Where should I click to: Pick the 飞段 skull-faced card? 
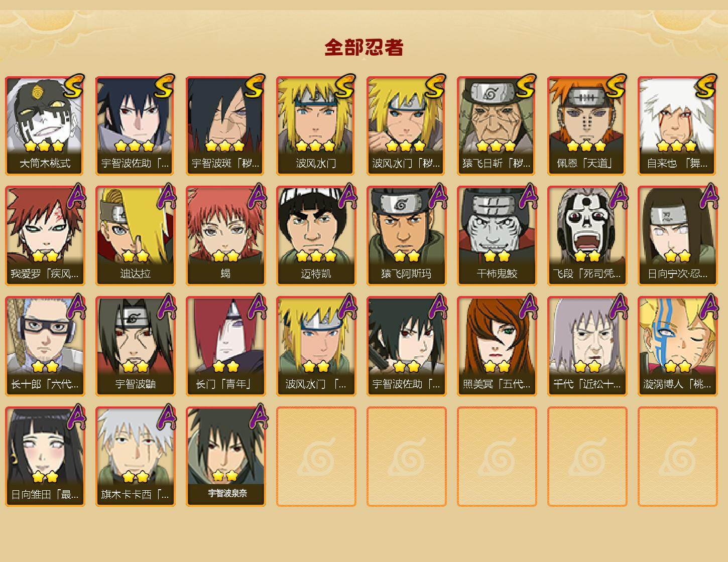click(587, 236)
